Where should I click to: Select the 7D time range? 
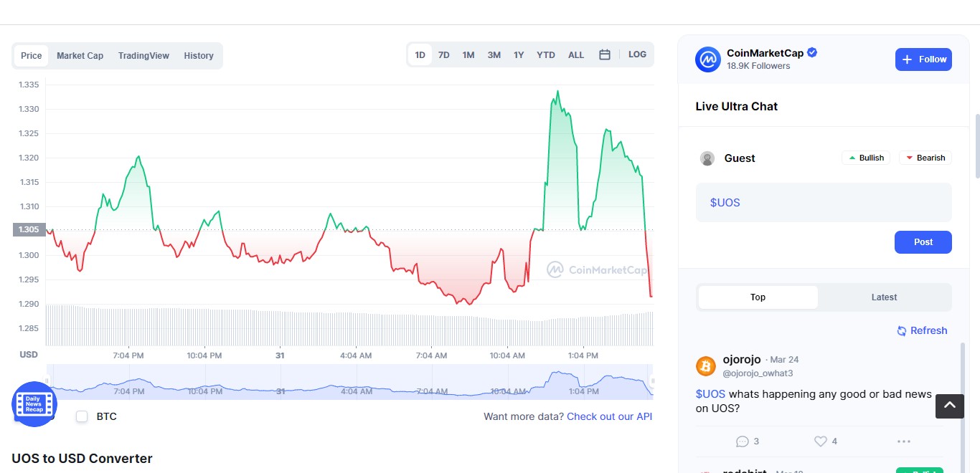[x=444, y=54]
